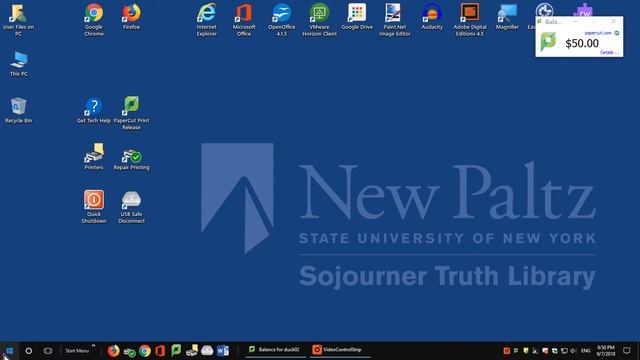
Task: Launch Microsoft Office from the taskbar
Action: pyautogui.click(x=160, y=351)
